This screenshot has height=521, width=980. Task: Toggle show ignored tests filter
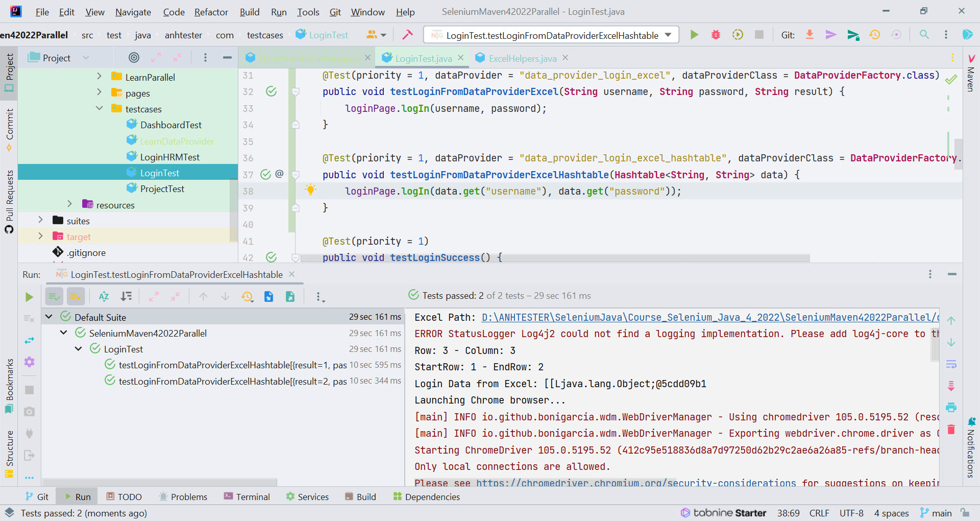(x=76, y=297)
